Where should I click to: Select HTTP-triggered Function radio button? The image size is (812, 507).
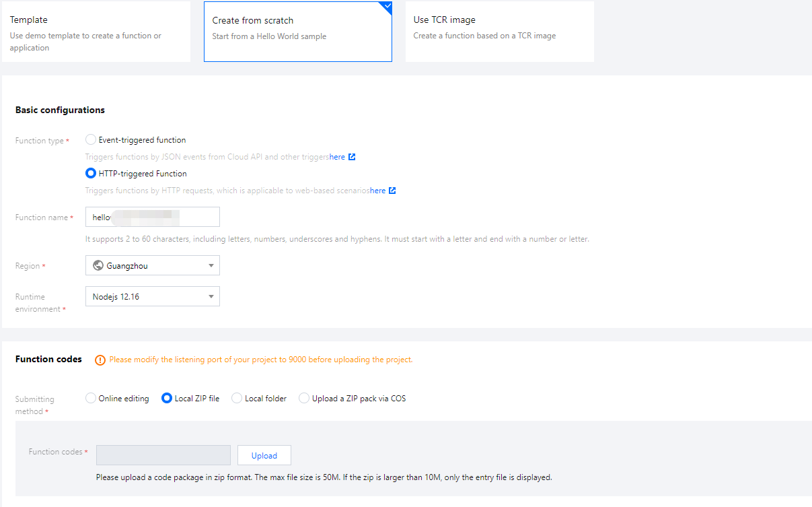(91, 174)
